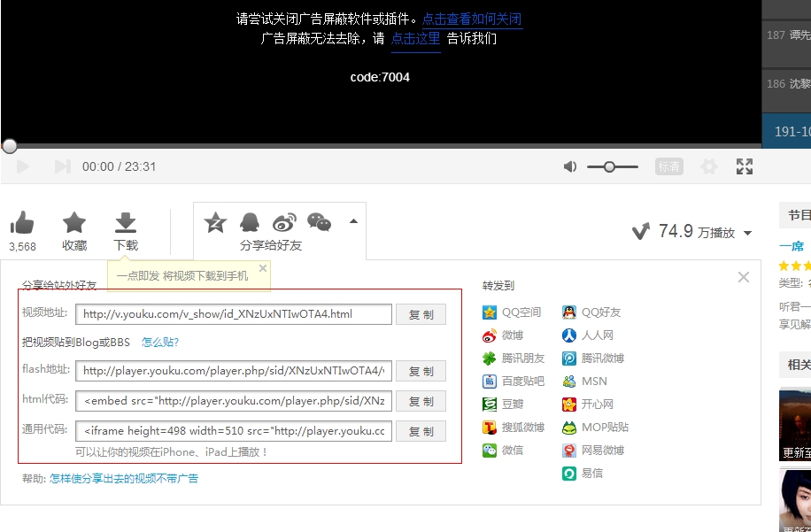Expand the 74.9万播放 play count dropdown
The image size is (811, 532).
[x=747, y=233]
